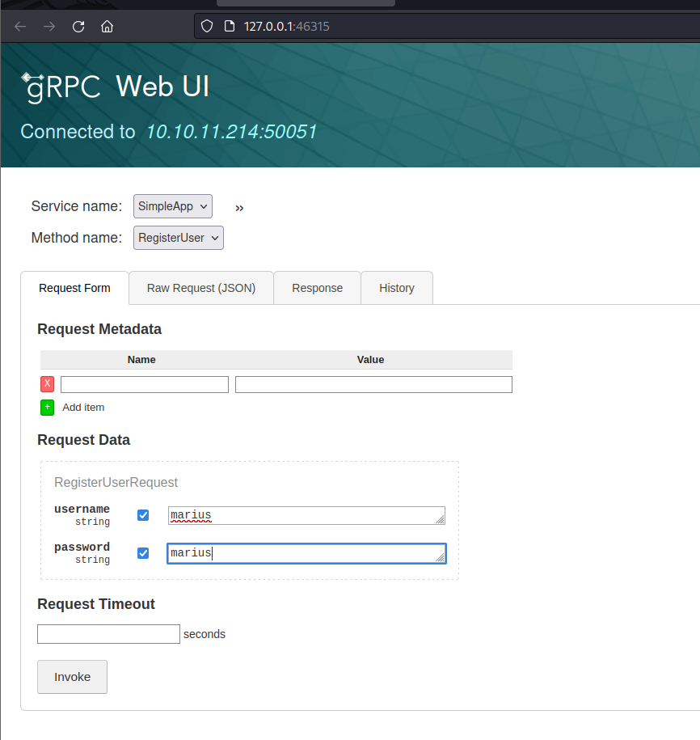This screenshot has width=700, height=740.
Task: Click the Invoke button
Action: click(x=72, y=677)
